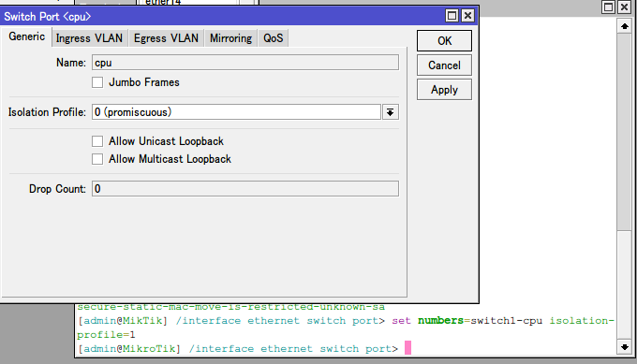Open the Egress VLAN tab

166,38
